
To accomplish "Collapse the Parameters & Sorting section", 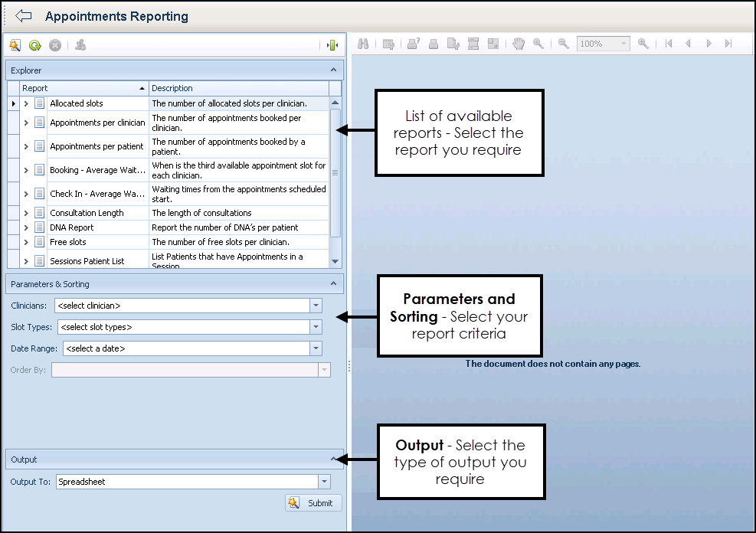I will click(333, 284).
